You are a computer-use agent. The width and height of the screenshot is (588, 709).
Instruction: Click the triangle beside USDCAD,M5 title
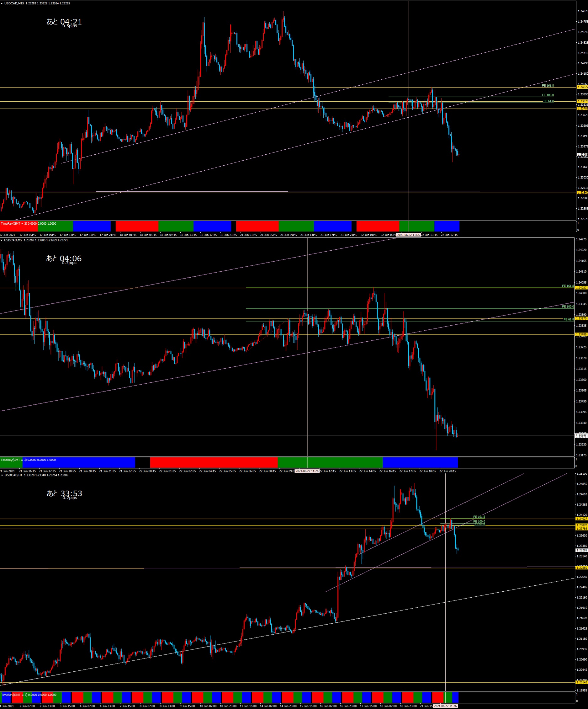click(x=2, y=240)
